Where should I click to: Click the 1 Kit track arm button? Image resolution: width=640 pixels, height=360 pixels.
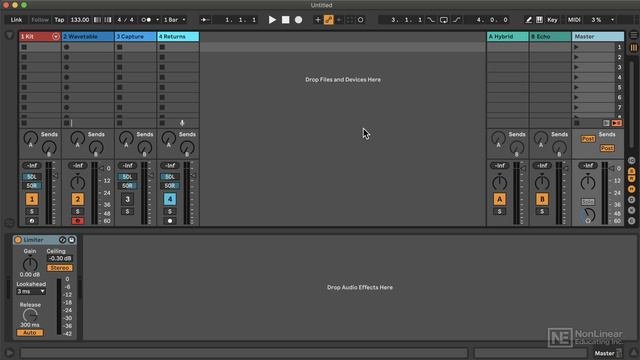(31, 221)
